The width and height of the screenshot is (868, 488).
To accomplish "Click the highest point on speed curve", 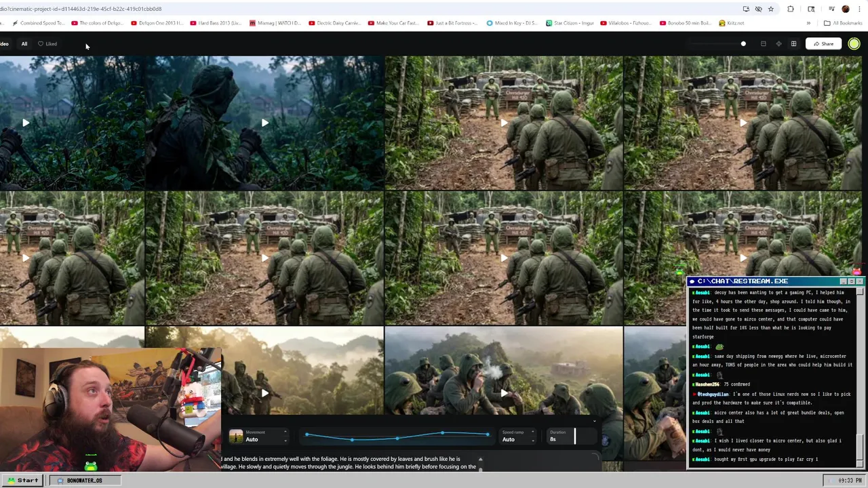I will [442, 432].
